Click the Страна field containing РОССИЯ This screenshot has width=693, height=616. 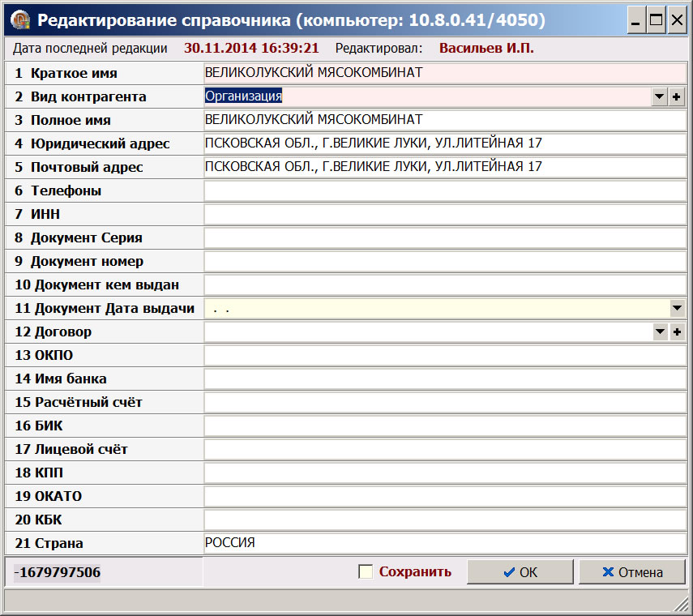click(444, 544)
